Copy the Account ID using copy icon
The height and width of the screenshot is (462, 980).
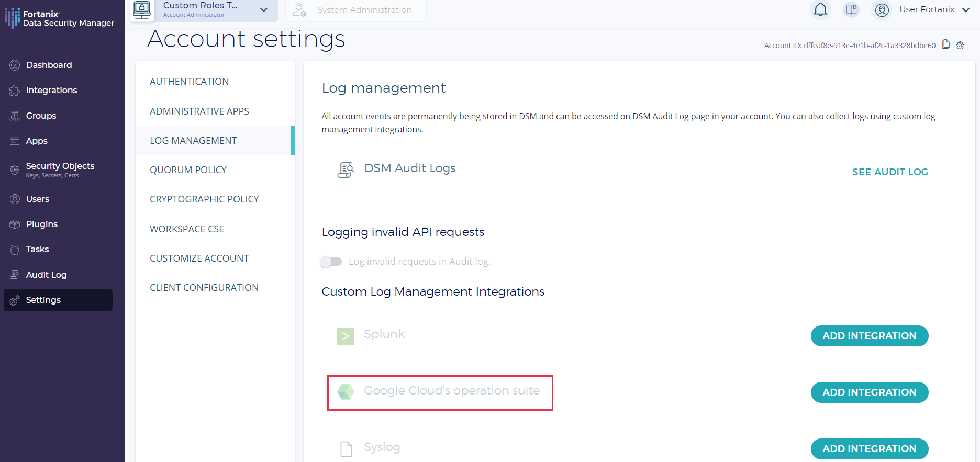[946, 44]
